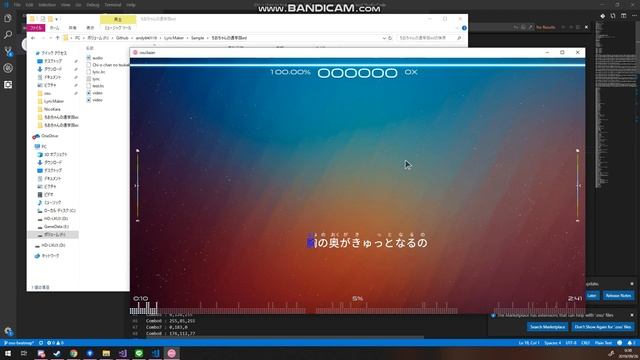Screen dimensions: 640x360
Task: Switch to VS Code taskbar icon
Action: pos(155,353)
